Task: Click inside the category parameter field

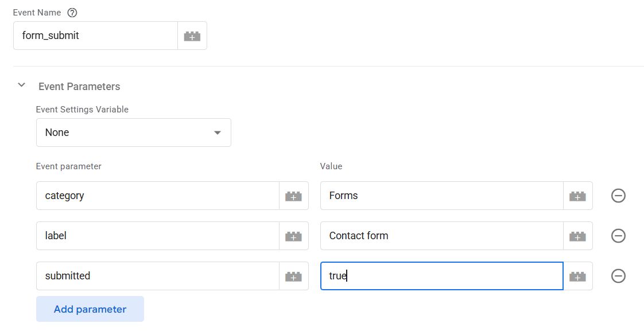Action: (x=155, y=196)
